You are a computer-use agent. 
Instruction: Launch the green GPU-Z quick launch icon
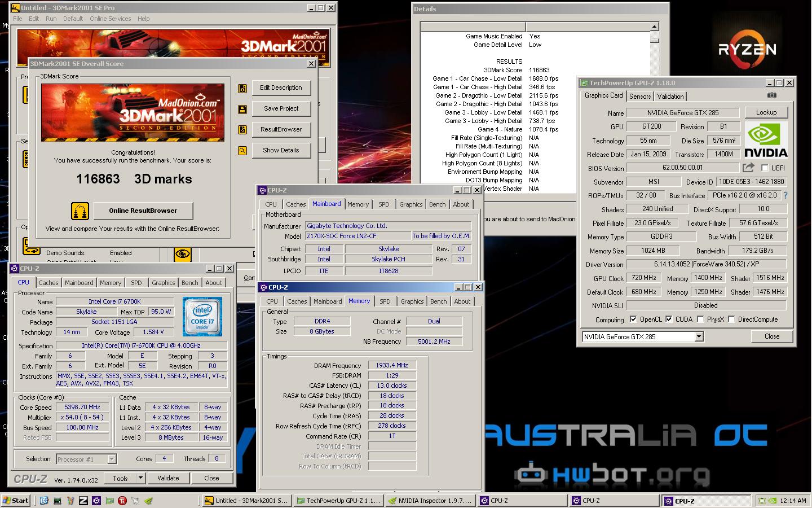click(109, 500)
